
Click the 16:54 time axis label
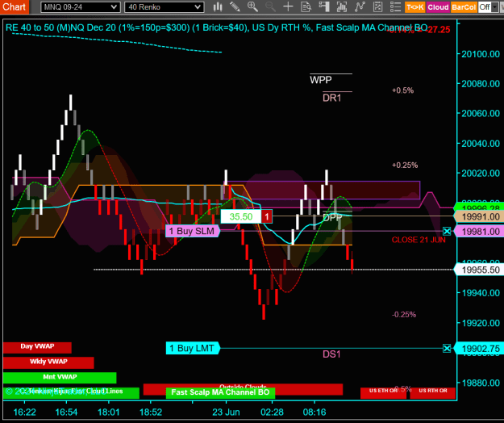pos(66,412)
